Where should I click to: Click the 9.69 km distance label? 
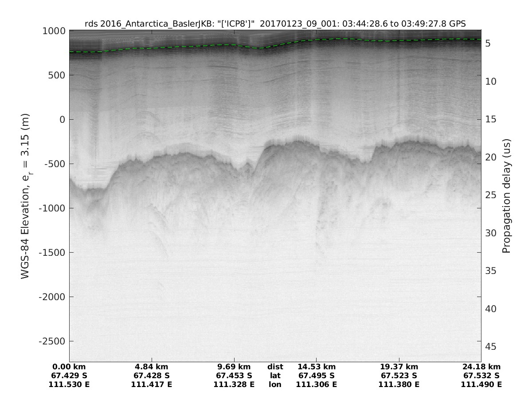click(x=234, y=367)
